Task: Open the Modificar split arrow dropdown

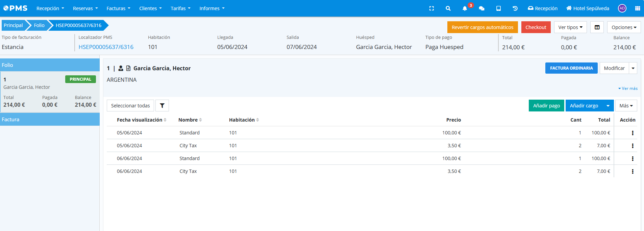Action: (x=633, y=68)
